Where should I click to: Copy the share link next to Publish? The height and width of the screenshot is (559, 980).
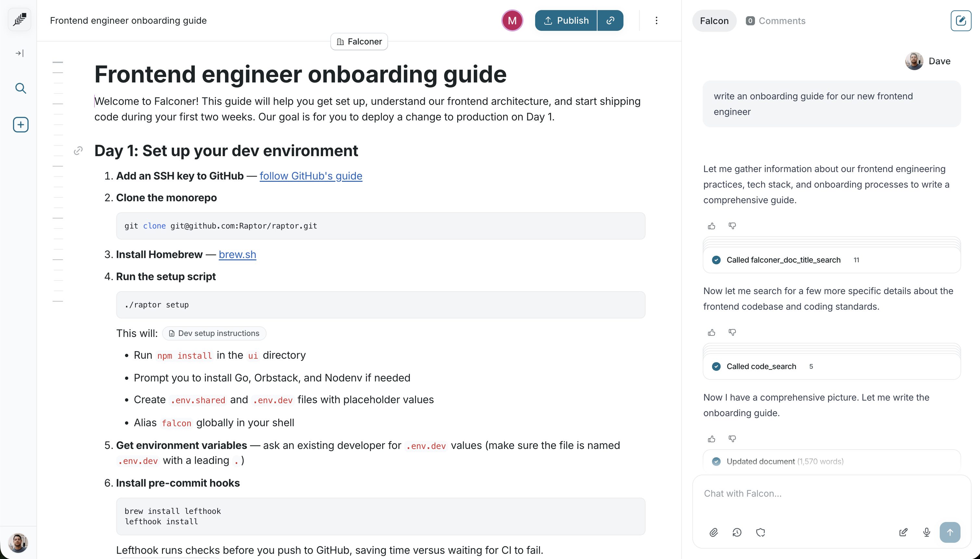tap(610, 20)
